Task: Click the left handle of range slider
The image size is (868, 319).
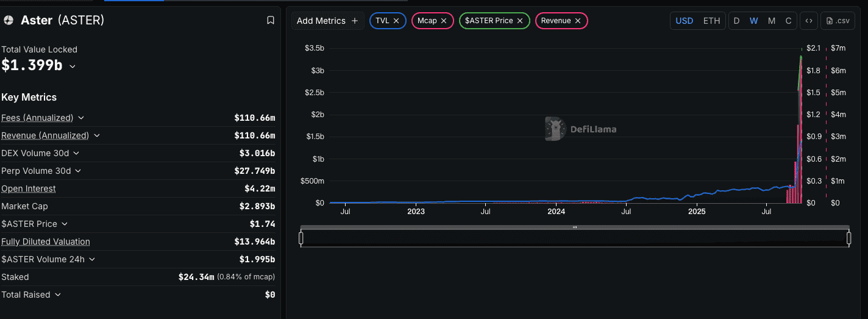Action: [x=301, y=238]
